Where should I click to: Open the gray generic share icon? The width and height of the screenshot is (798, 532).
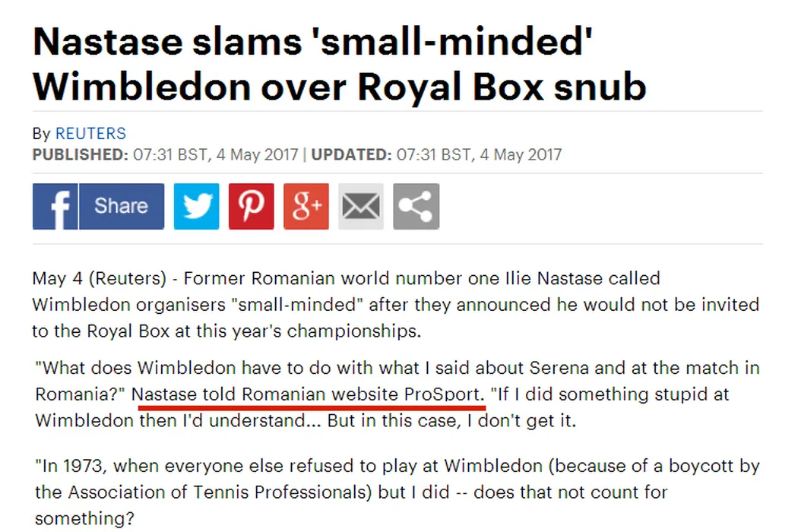[x=416, y=206]
